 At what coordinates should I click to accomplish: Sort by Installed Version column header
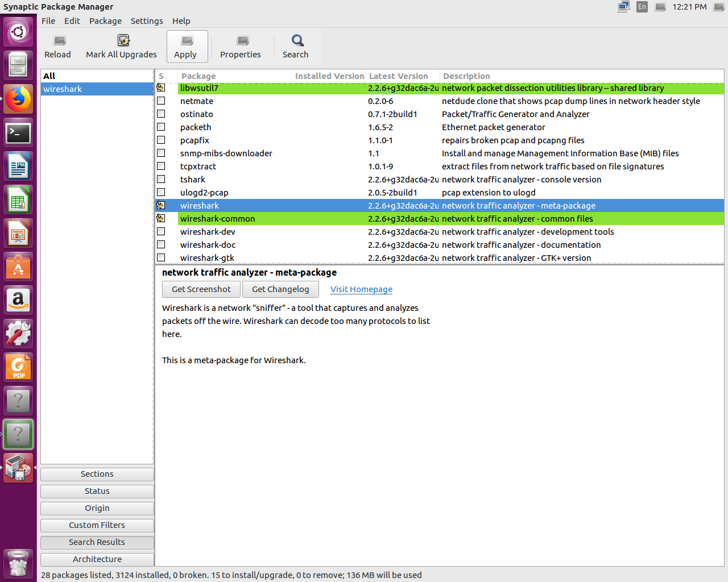point(329,76)
